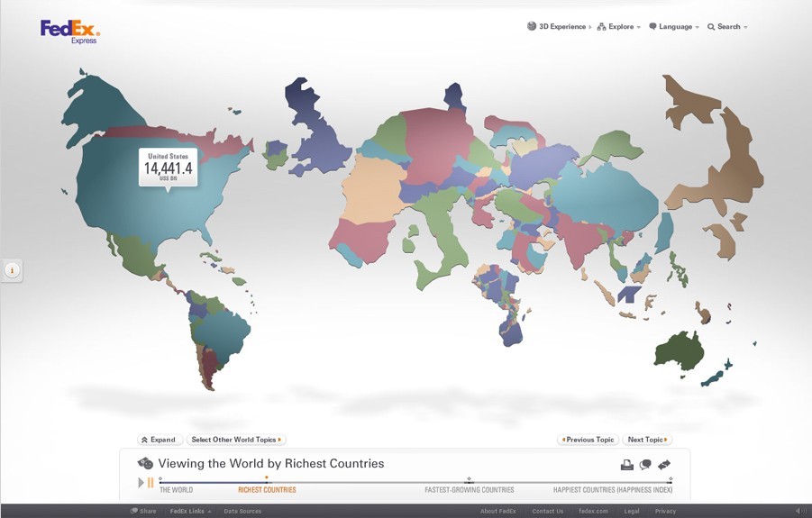Open the info panel icon on left edge
This screenshot has height=518, width=812.
coord(13,269)
